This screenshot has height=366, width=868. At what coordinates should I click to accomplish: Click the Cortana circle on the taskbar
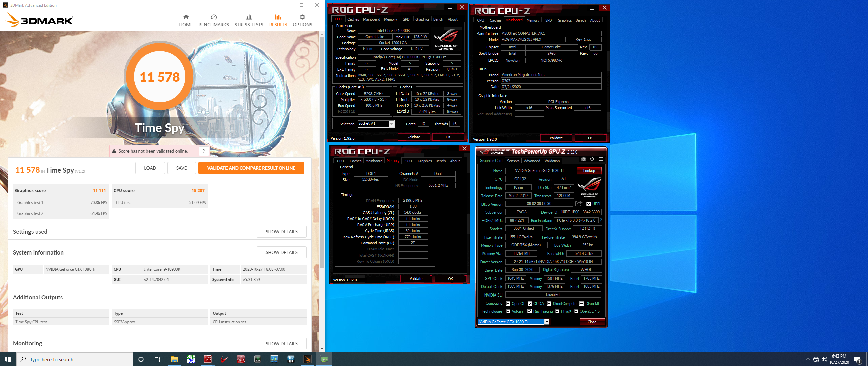(141, 359)
